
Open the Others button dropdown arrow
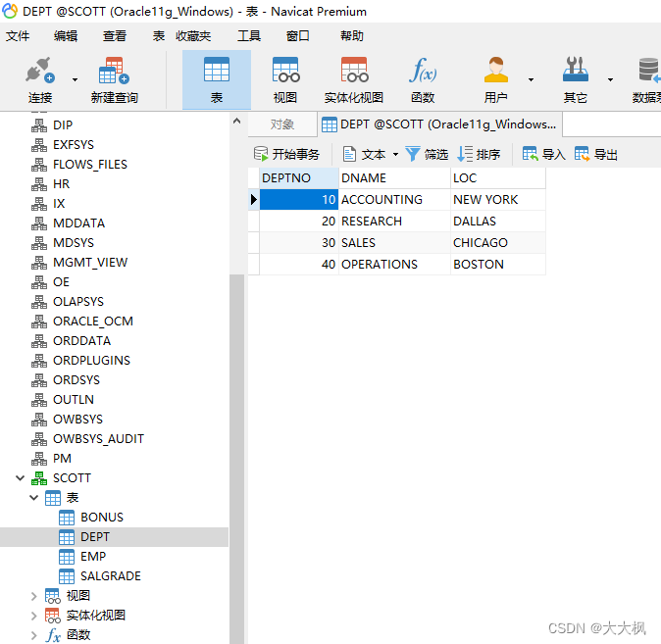coord(610,79)
